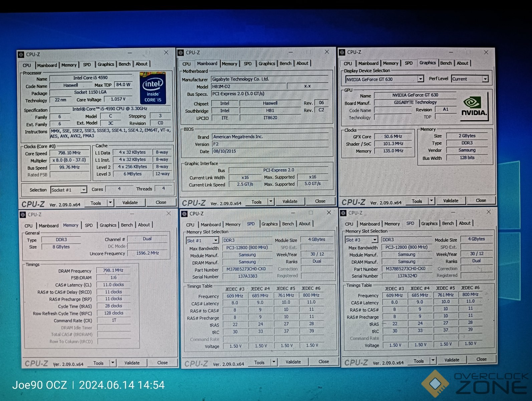Expand the Slot #1 memory slot dropdown
The width and height of the screenshot is (532, 401).
[x=216, y=241]
